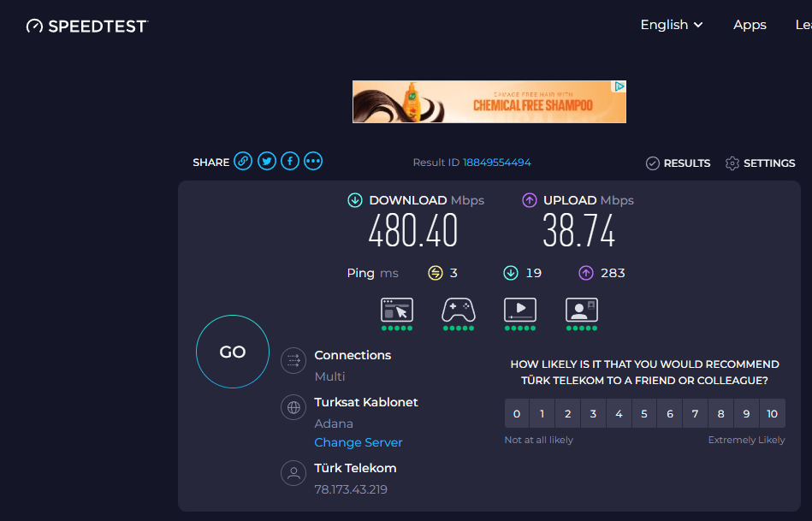View Results history
The image size is (812, 521).
678,163
